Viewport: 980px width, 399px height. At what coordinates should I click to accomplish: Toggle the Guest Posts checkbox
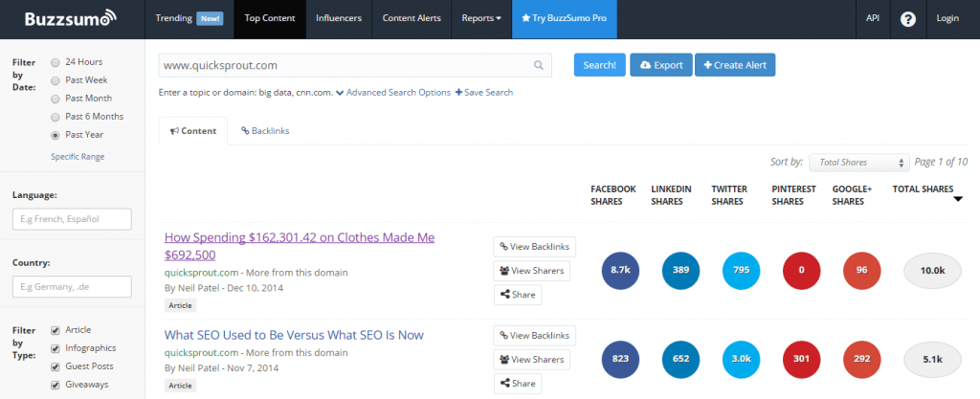56,366
